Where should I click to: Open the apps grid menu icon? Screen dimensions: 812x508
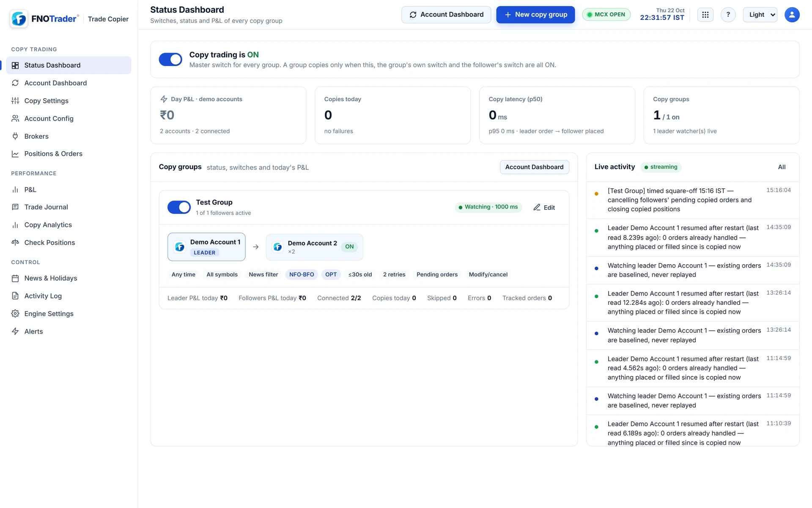(705, 15)
